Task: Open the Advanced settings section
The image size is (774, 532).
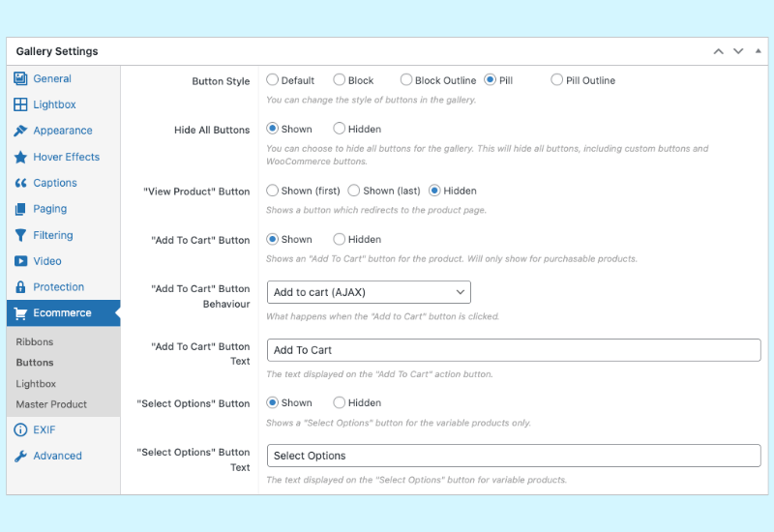Action: tap(57, 456)
